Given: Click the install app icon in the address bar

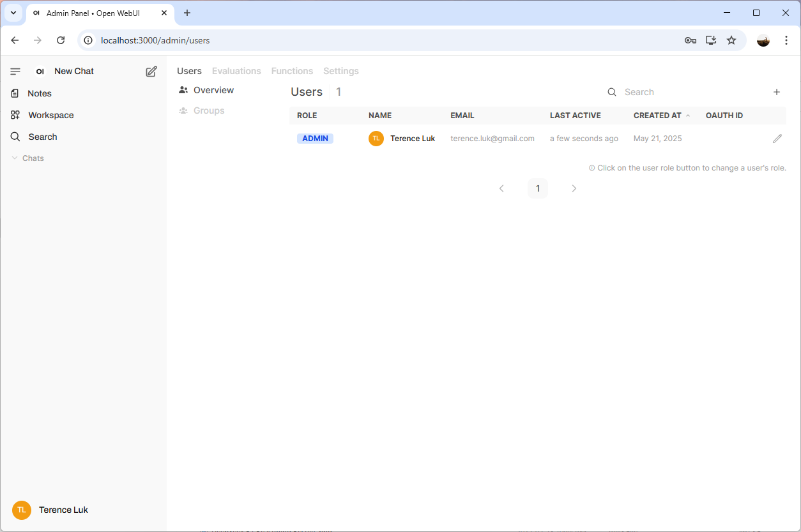Looking at the screenshot, I should click(x=710, y=40).
